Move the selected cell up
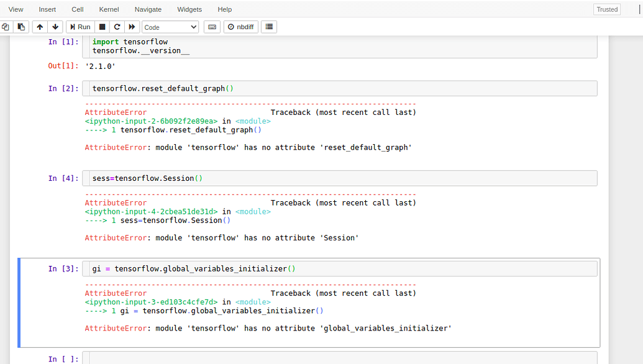 pos(39,27)
